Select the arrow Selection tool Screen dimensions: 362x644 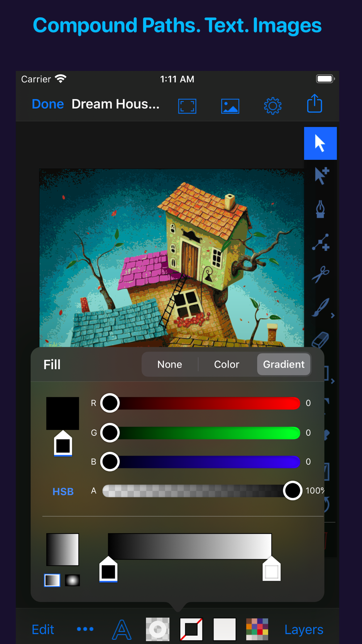(320, 143)
